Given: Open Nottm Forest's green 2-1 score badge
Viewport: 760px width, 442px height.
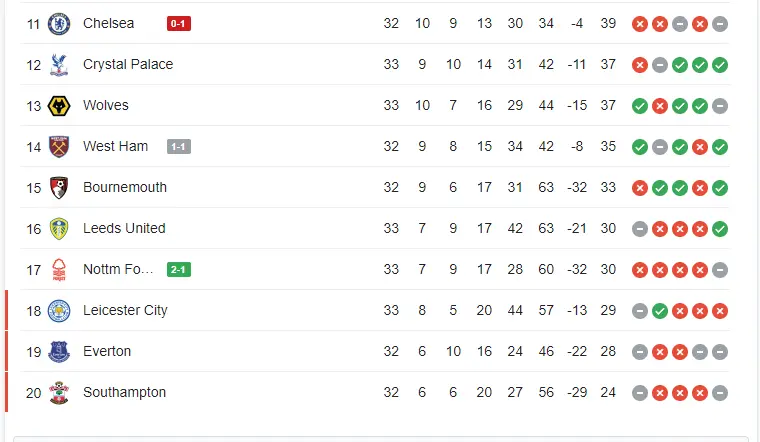Looking at the screenshot, I should click(x=179, y=269).
